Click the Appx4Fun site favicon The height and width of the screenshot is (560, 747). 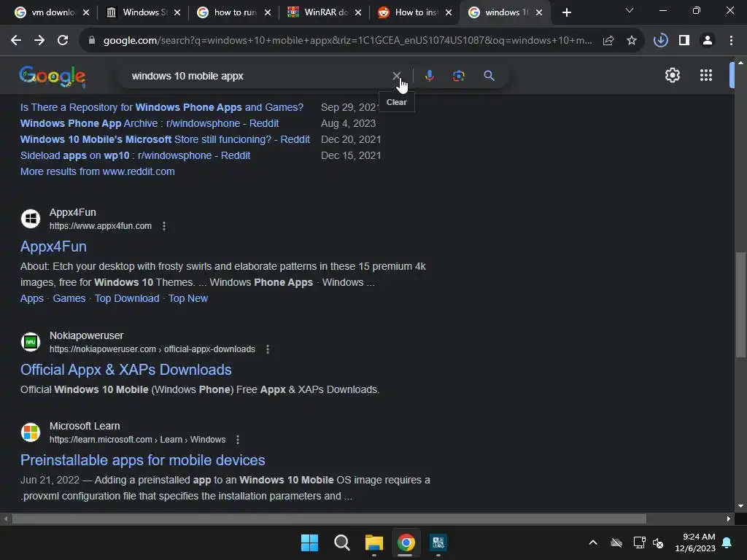click(x=31, y=219)
